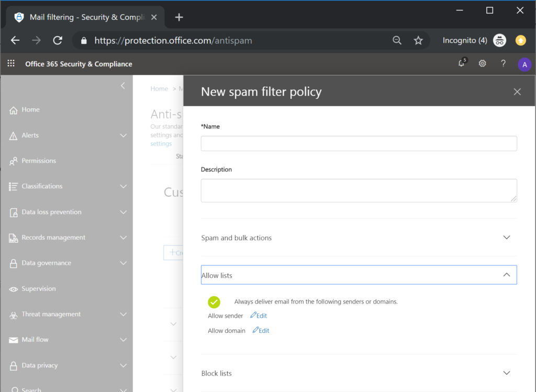This screenshot has width=536, height=392.
Task: Open Permissions in the left navigation
Action: (x=39, y=161)
